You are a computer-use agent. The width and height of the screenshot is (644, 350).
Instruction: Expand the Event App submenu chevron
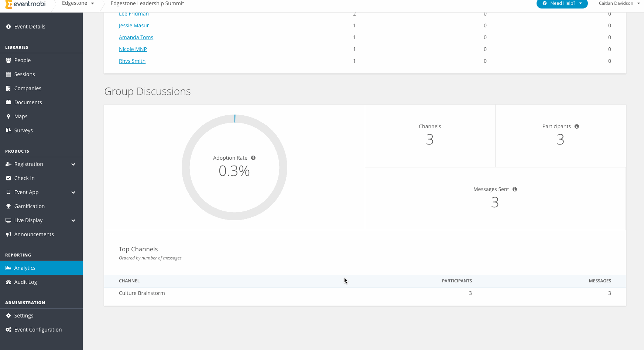tap(73, 193)
